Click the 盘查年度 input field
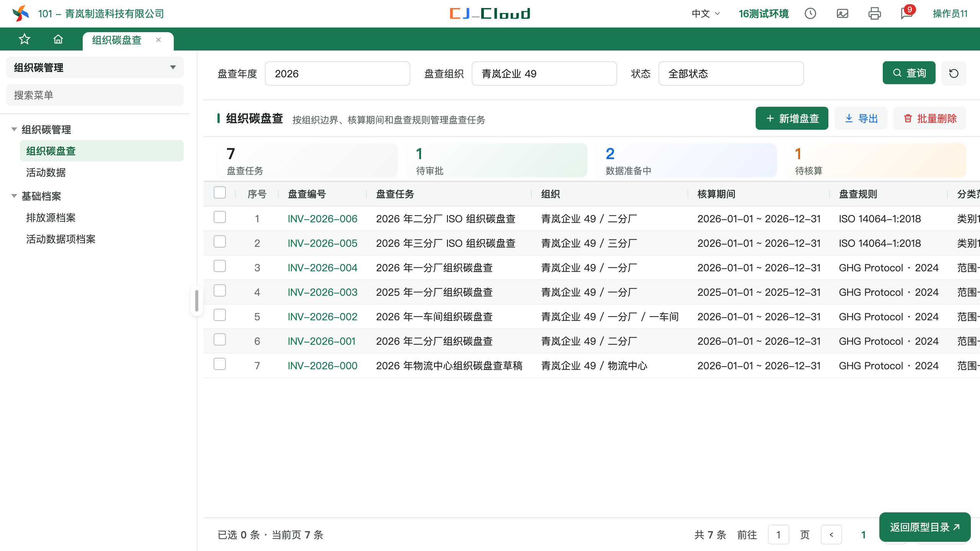The width and height of the screenshot is (980, 551). click(337, 73)
